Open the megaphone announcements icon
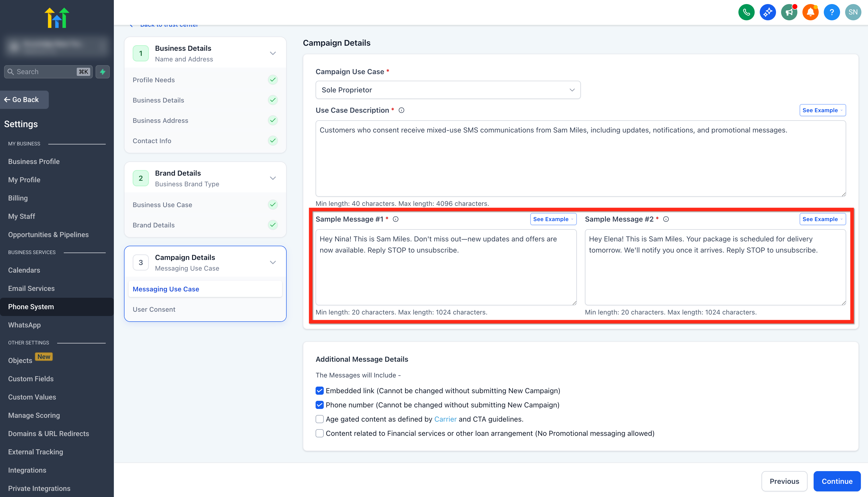The width and height of the screenshot is (868, 497). click(789, 12)
